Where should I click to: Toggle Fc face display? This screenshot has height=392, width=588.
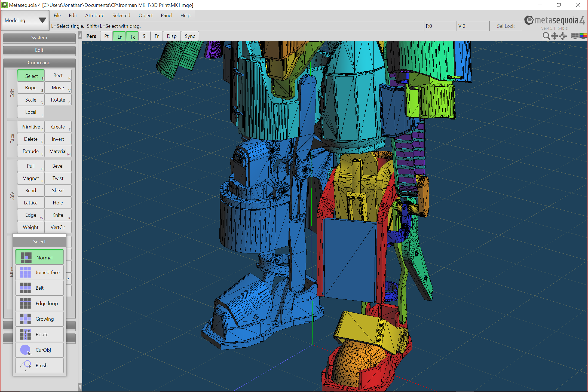click(133, 36)
